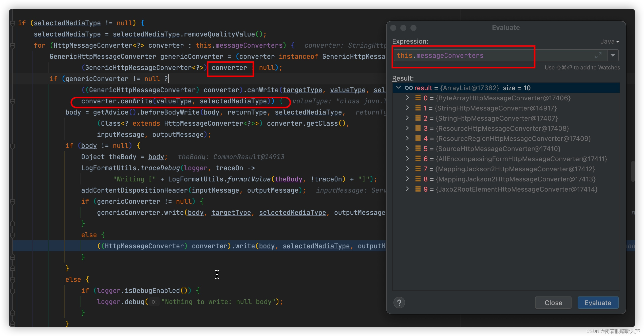This screenshot has width=644, height=336.
Task: Expand item 9 Jaxb2RootElementHttpMessageConverter
Action: click(407, 189)
